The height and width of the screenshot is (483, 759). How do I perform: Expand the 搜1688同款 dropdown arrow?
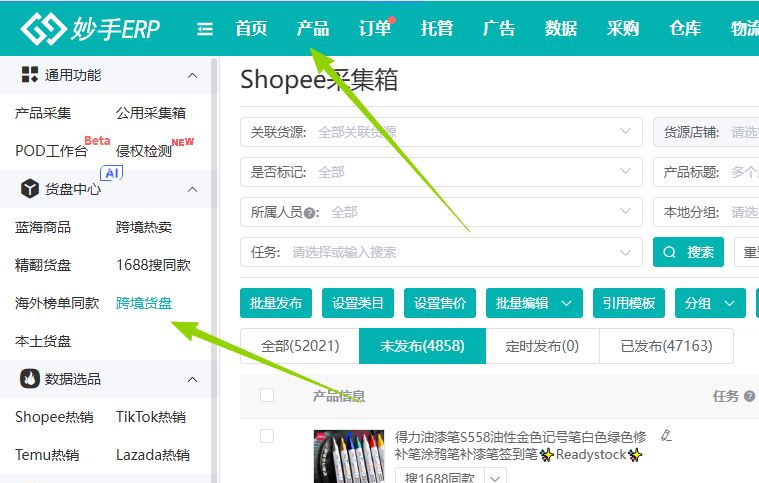(x=495, y=478)
